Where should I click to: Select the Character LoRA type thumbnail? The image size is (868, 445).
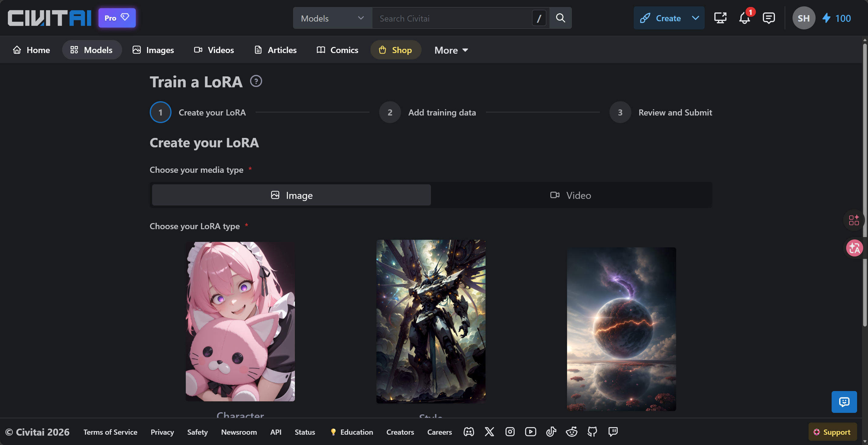click(x=240, y=321)
